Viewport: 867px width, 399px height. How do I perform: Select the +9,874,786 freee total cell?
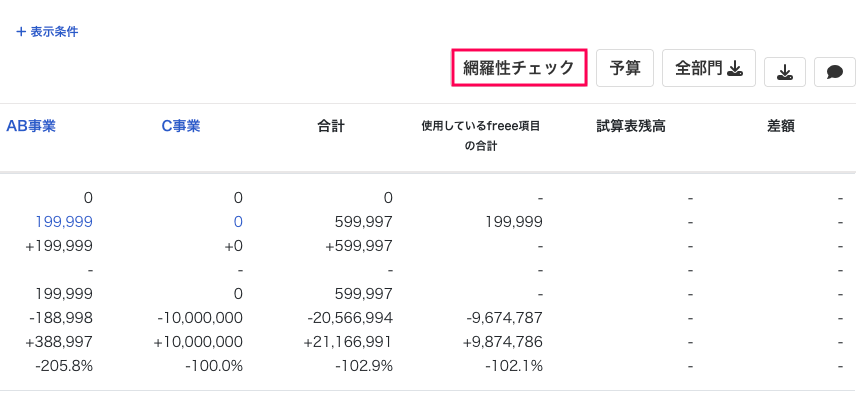coord(503,342)
